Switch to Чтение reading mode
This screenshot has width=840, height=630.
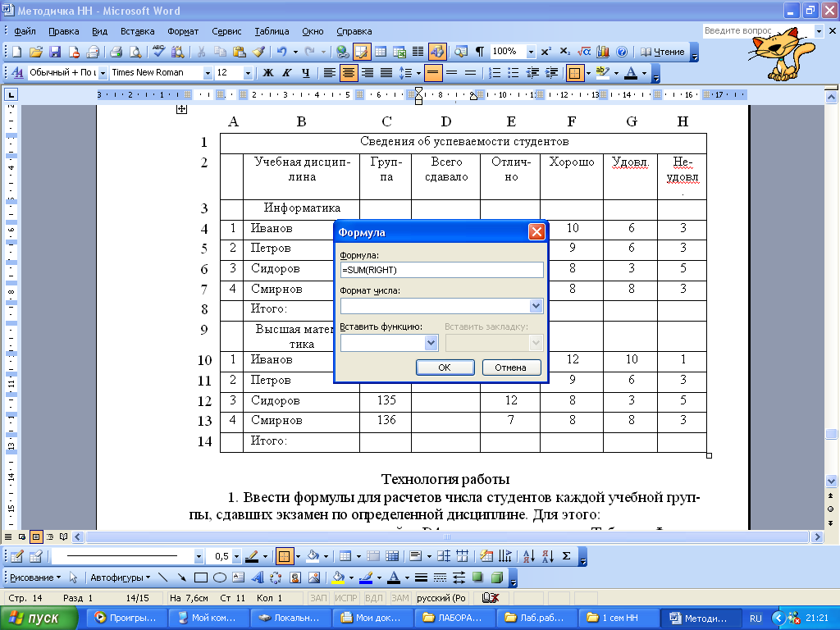coord(663,52)
